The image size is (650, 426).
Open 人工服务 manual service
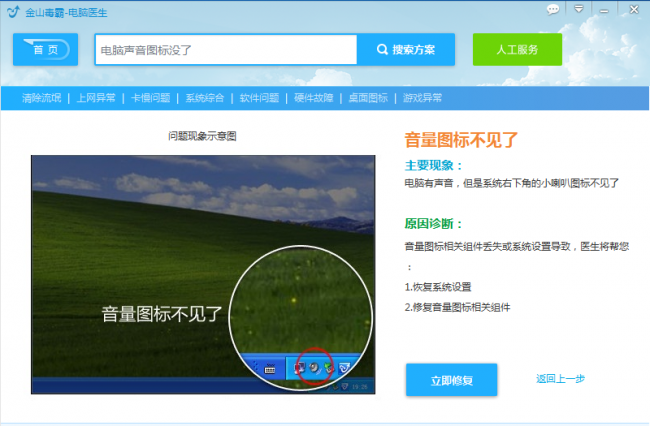click(x=517, y=50)
